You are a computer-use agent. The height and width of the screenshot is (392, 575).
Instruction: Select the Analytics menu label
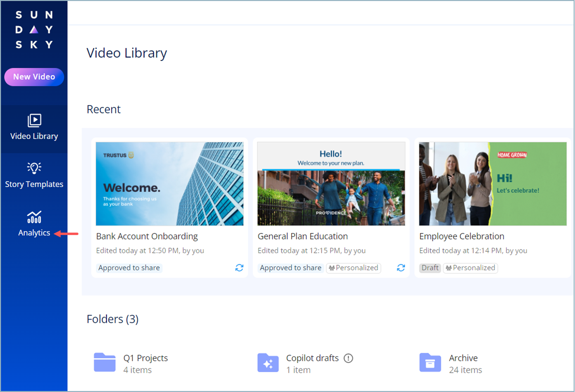(34, 233)
